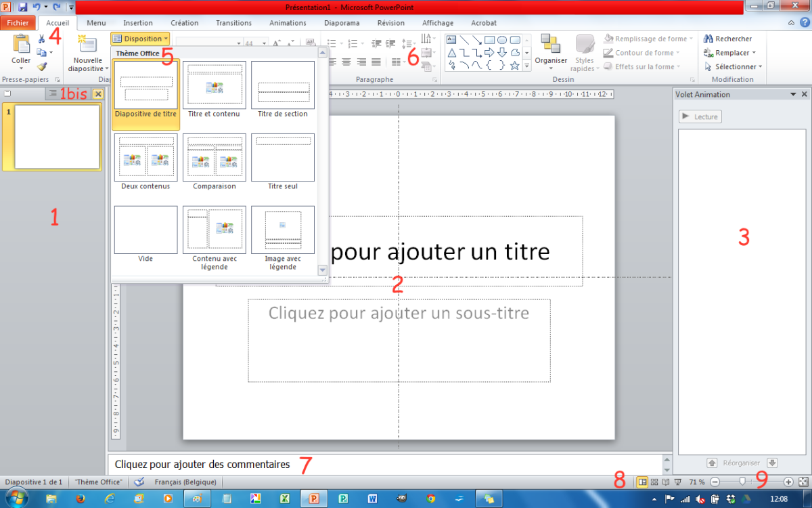The height and width of the screenshot is (508, 812).
Task: Select the Deux contenus layout
Action: click(145, 161)
